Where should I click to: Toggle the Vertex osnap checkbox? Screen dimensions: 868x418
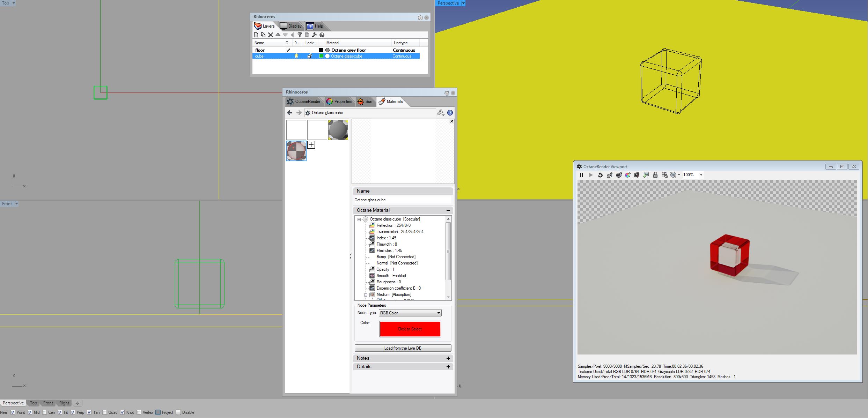[x=139, y=412]
